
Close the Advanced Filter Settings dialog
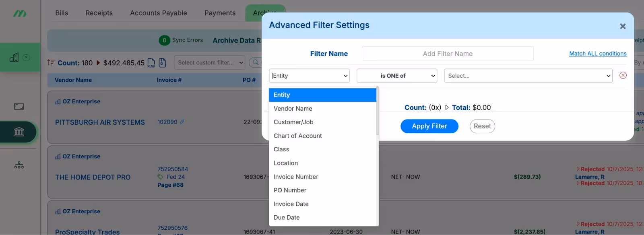[x=623, y=26]
